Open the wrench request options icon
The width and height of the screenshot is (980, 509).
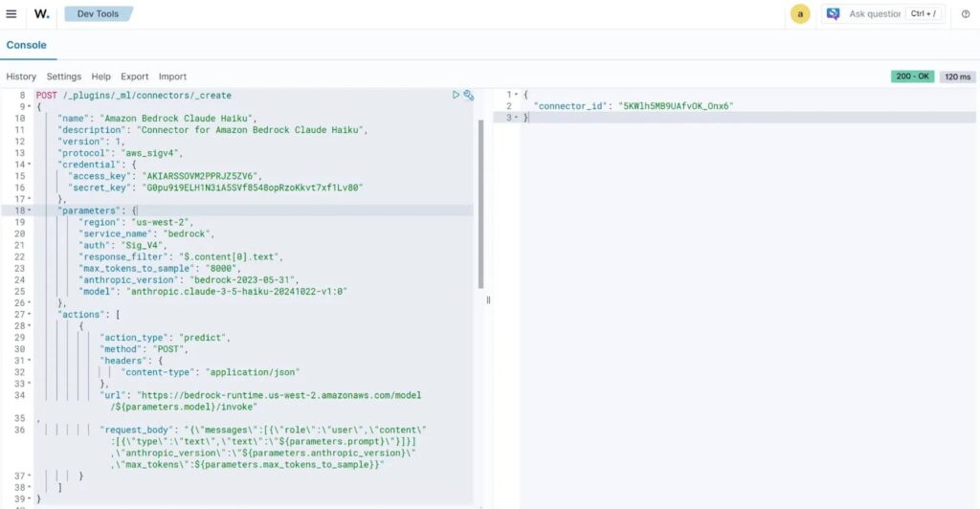(x=469, y=95)
